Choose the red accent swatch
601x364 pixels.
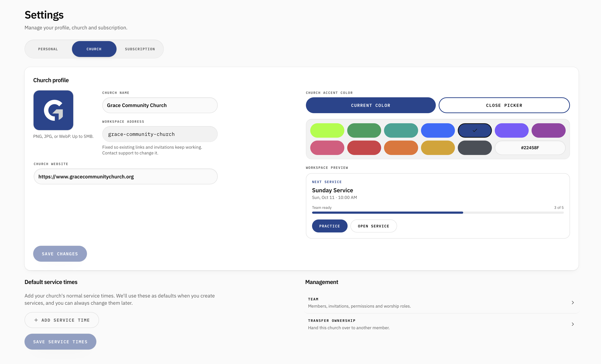(x=364, y=148)
